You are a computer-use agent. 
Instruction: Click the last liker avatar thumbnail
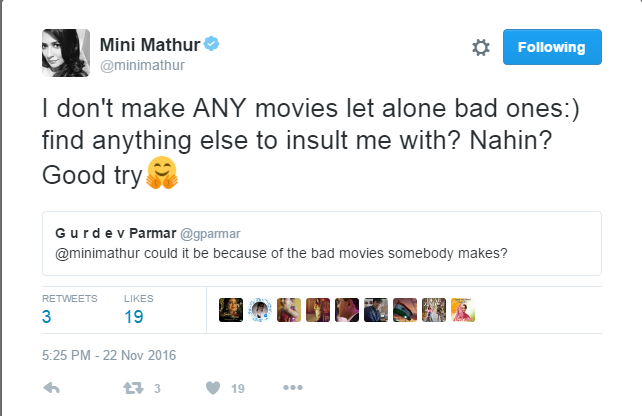(463, 309)
